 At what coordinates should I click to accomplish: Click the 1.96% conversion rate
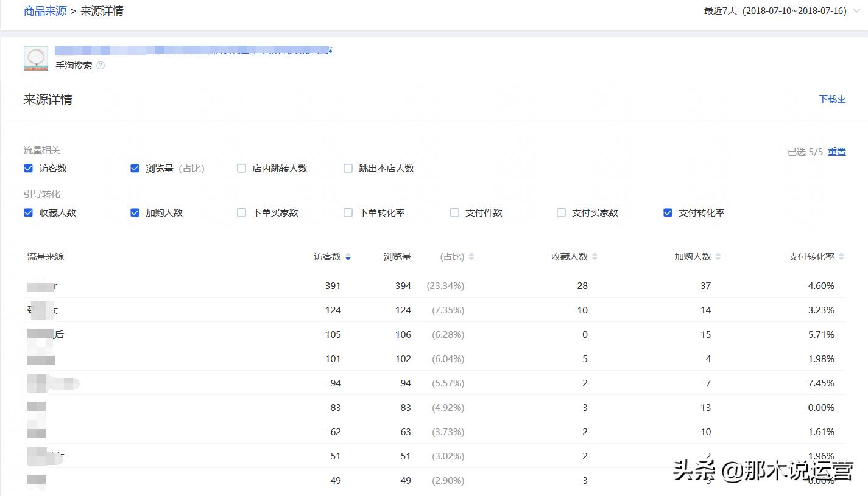point(821,456)
